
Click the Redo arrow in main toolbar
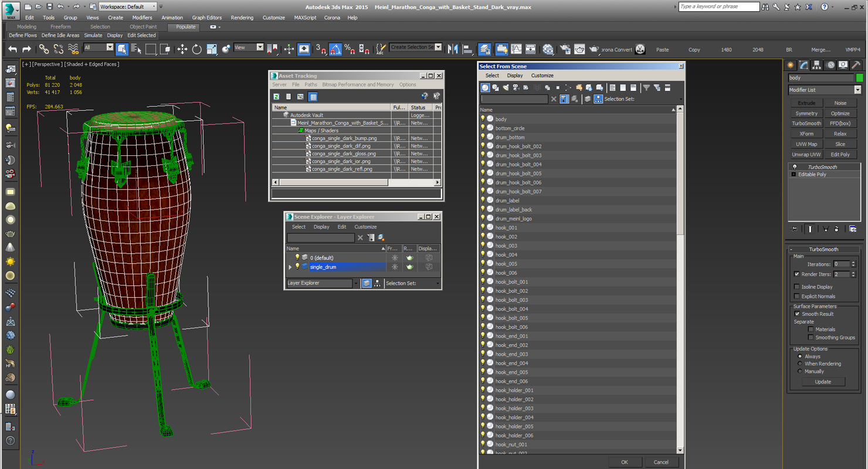tap(26, 49)
